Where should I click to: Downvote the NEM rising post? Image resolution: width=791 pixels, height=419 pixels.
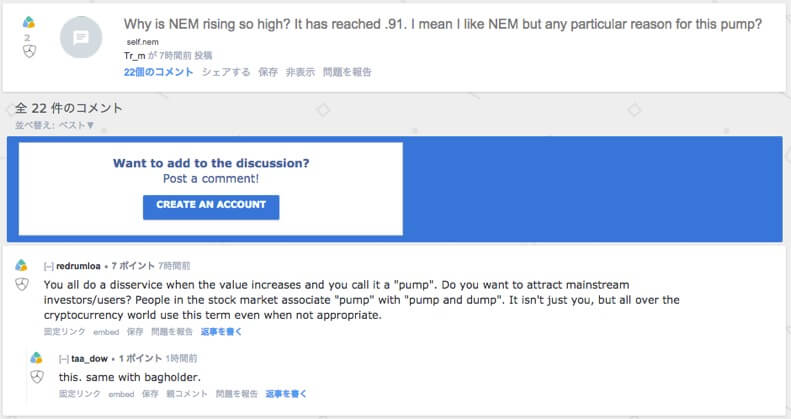(29, 51)
